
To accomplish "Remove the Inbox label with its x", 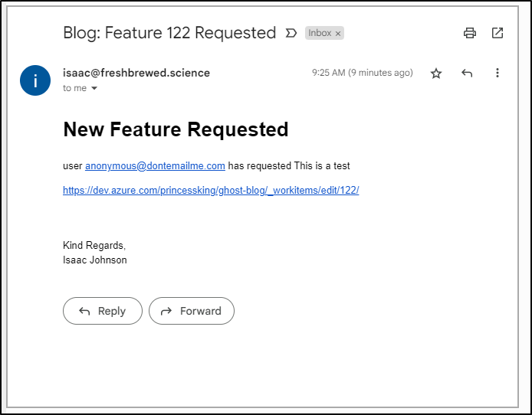I will (338, 34).
